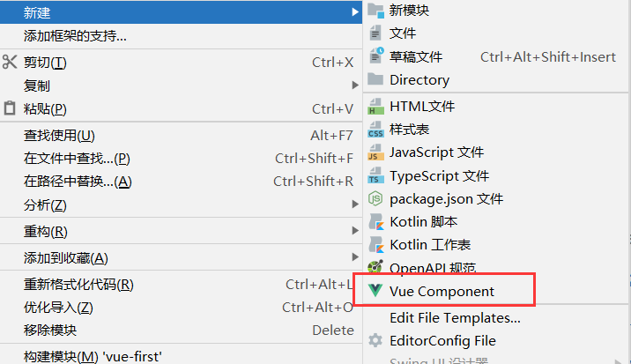The width and height of the screenshot is (631, 364).
Task: Click the Vue Component V icon
Action: [x=375, y=290]
